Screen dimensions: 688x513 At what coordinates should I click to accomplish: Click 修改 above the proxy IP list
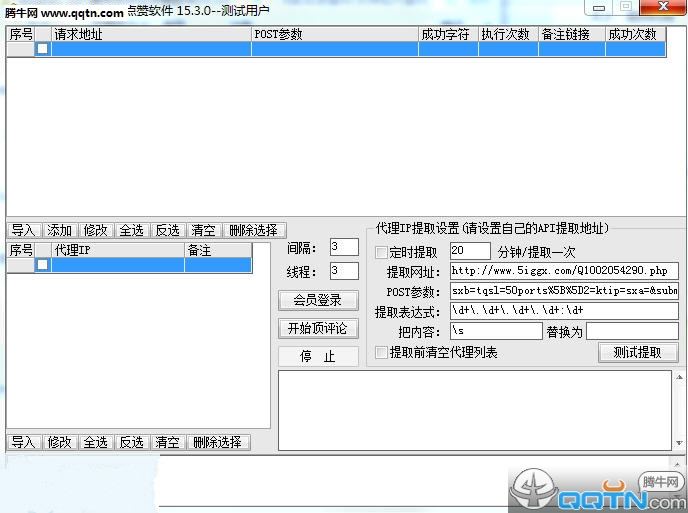pos(96,230)
